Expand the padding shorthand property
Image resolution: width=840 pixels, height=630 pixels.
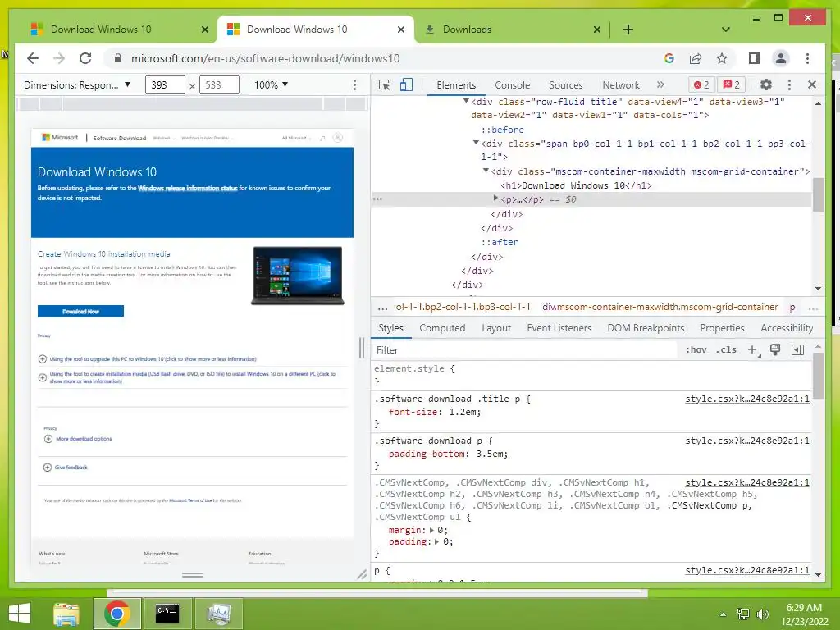(x=437, y=541)
